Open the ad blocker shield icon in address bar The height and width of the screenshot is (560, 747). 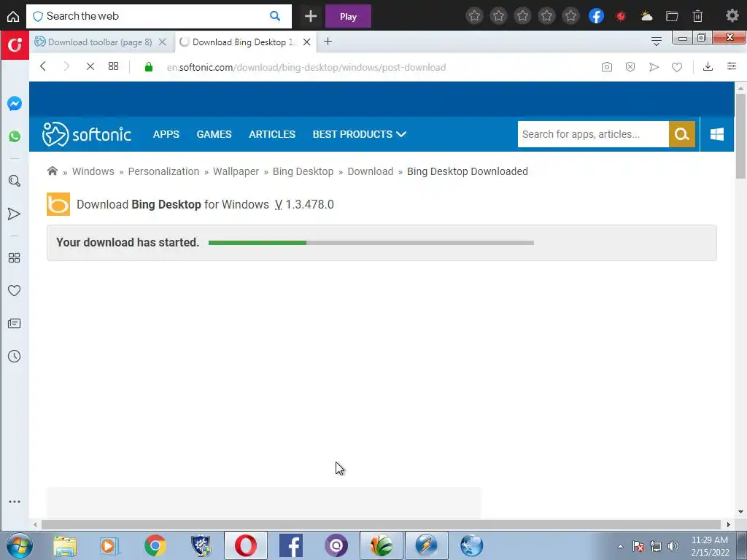pyautogui.click(x=630, y=67)
